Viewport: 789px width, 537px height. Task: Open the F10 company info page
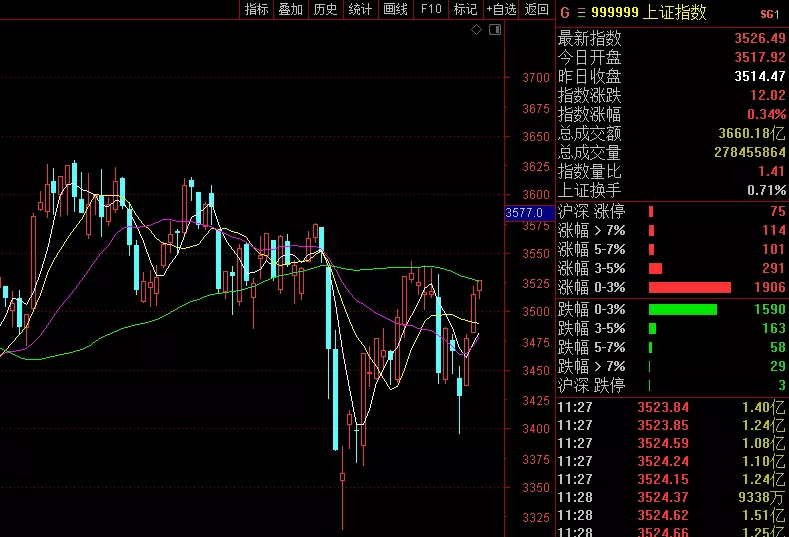point(431,9)
